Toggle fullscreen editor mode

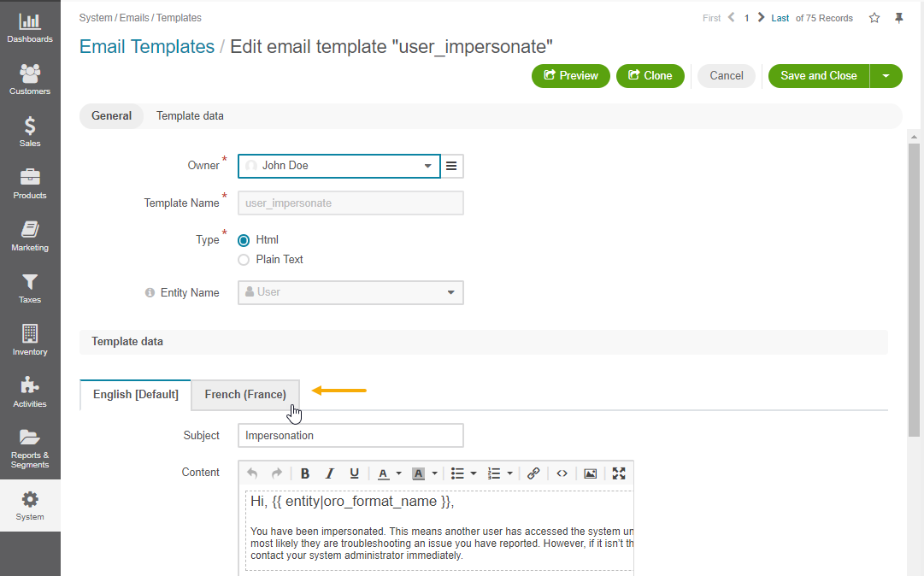[x=619, y=473]
